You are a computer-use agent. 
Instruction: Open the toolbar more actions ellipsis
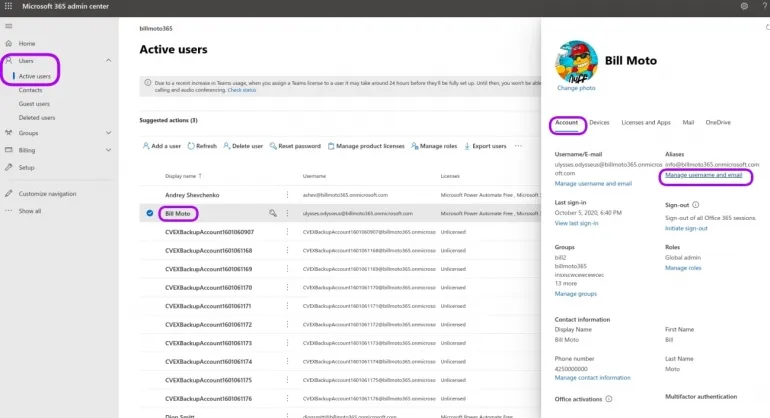(518, 146)
